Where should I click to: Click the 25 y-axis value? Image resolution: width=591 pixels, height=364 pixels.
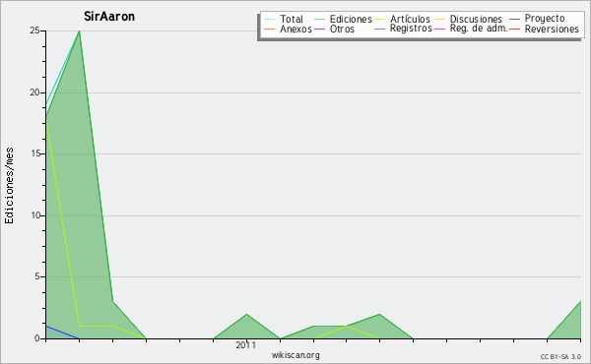click(35, 30)
